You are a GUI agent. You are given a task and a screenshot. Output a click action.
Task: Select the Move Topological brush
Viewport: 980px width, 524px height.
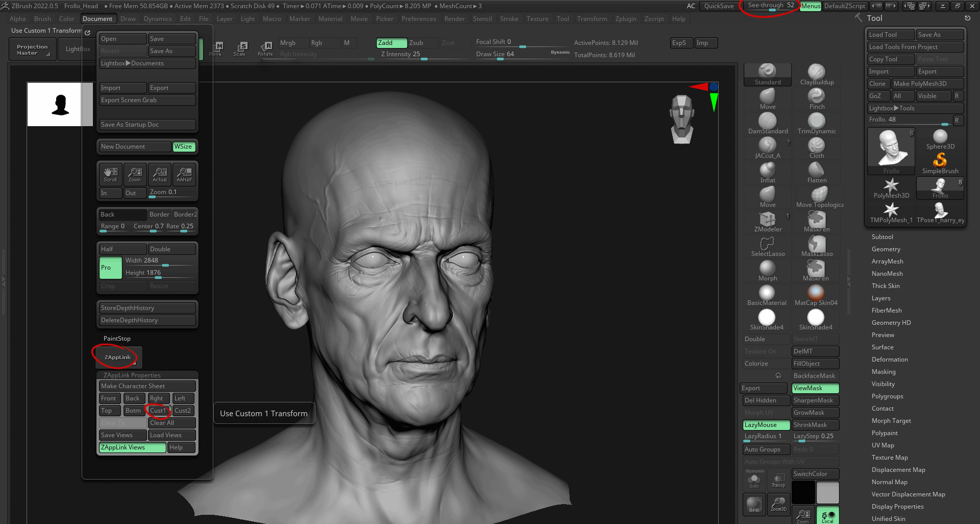[x=819, y=196]
